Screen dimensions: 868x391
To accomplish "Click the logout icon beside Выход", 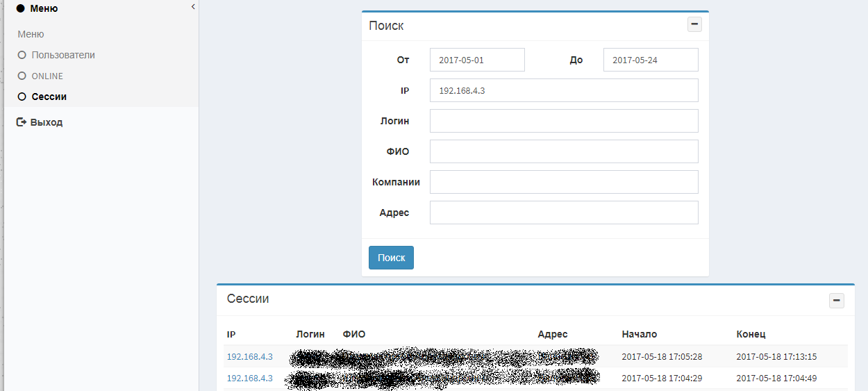I will click(21, 122).
